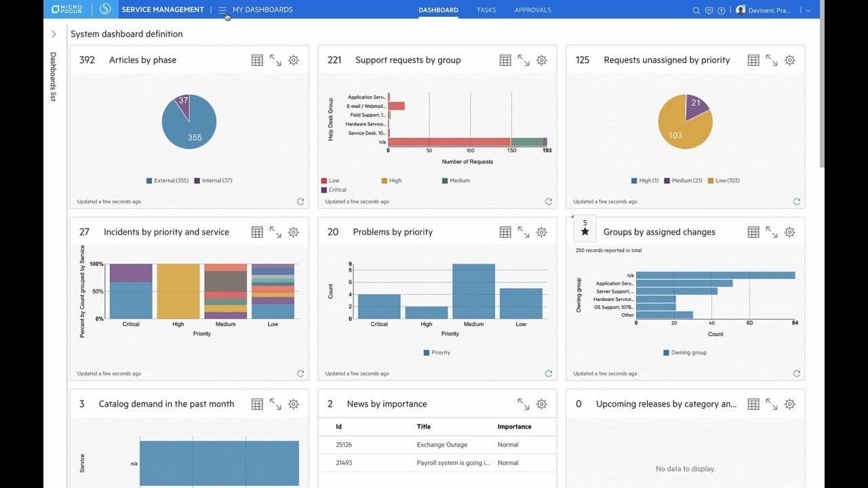Click the circular Service Management product icon
The image size is (868, 488).
(x=104, y=9)
